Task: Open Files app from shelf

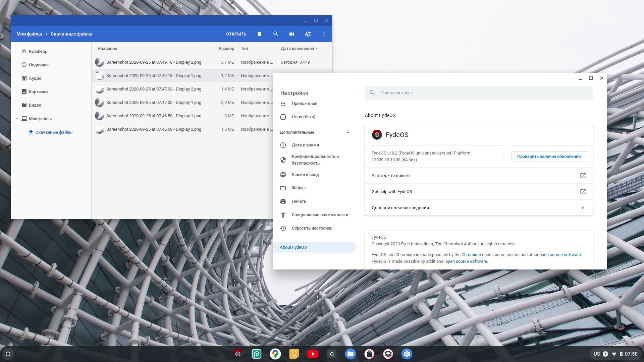Action: tap(351, 354)
